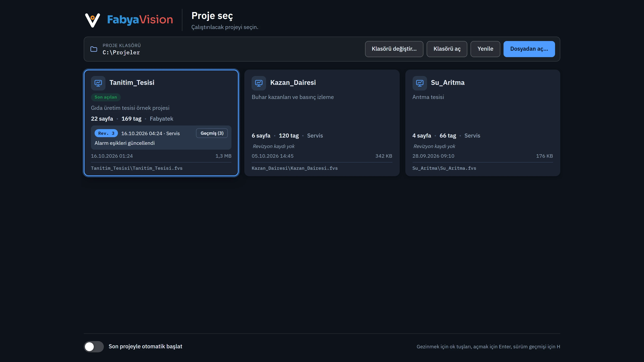Click the monitor icon on Tanitim_Tesisi card
The width and height of the screenshot is (644, 362).
coord(98,83)
